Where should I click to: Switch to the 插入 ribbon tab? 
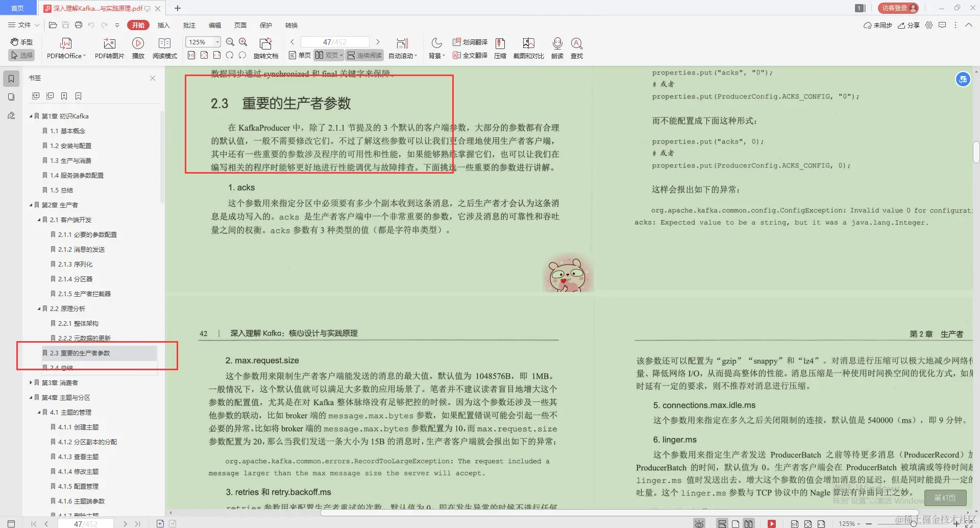(163, 25)
